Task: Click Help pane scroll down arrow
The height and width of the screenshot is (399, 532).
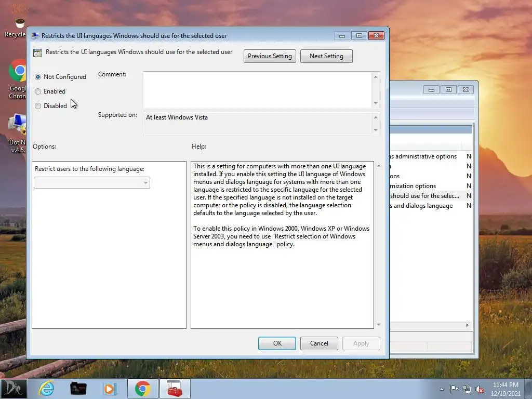Action: 379,325
